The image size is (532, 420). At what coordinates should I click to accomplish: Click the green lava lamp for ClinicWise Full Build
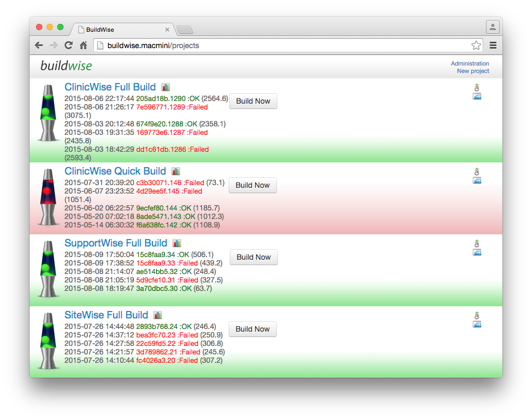[x=48, y=114]
